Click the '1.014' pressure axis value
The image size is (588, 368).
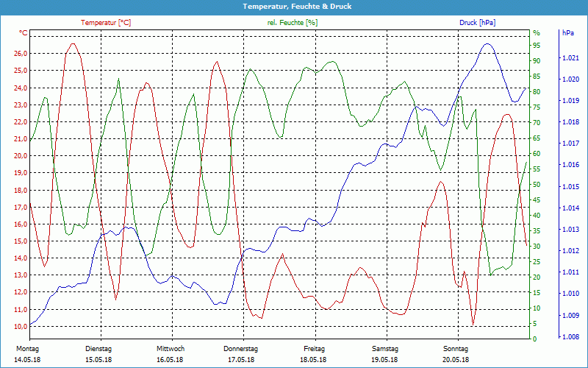tap(571, 208)
